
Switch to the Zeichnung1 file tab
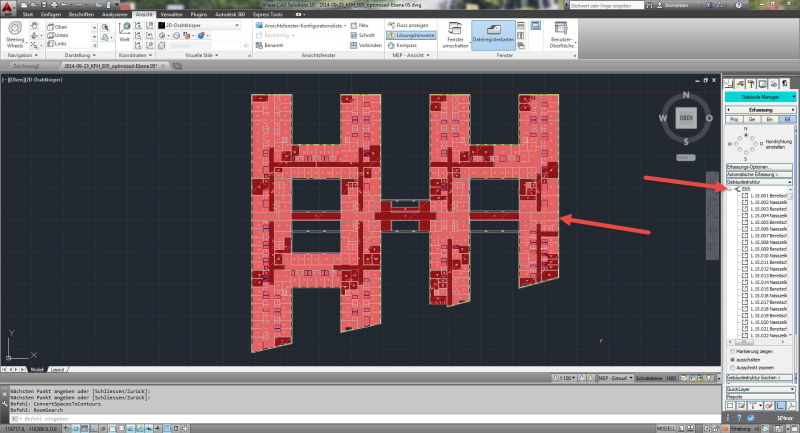point(27,66)
